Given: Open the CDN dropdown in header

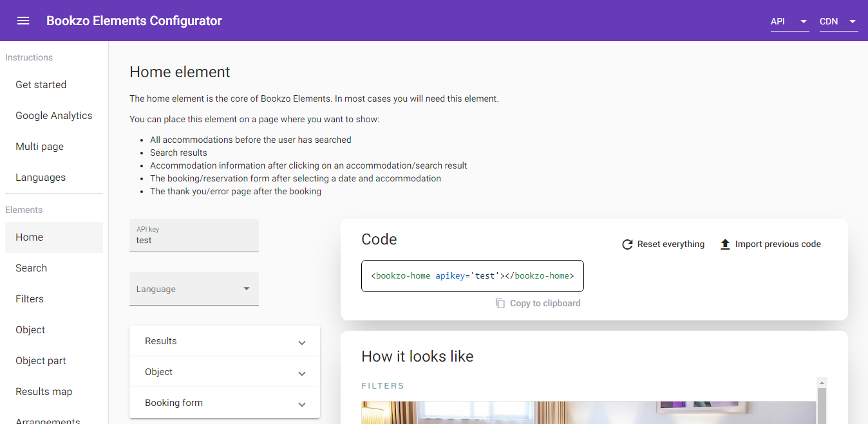Looking at the screenshot, I should tap(838, 21).
